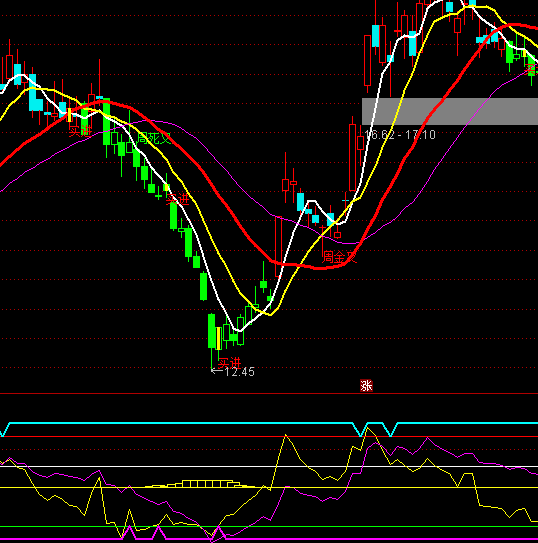
Task: Click the 买进 signal midway down the decline
Action: [178, 199]
